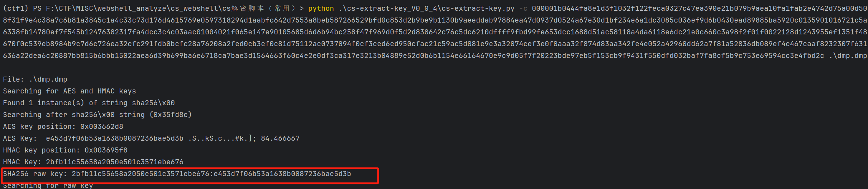
Task: Click the yellow python command word
Action: point(321,8)
